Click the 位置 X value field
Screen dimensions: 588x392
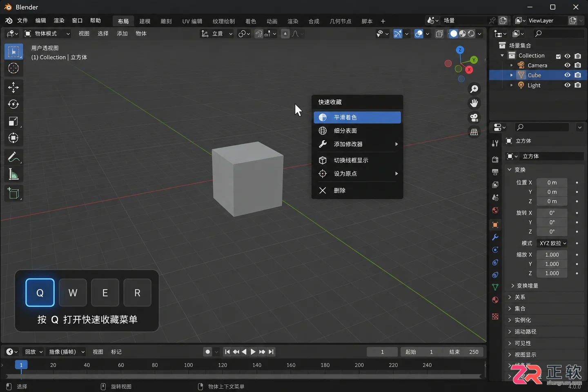552,183
